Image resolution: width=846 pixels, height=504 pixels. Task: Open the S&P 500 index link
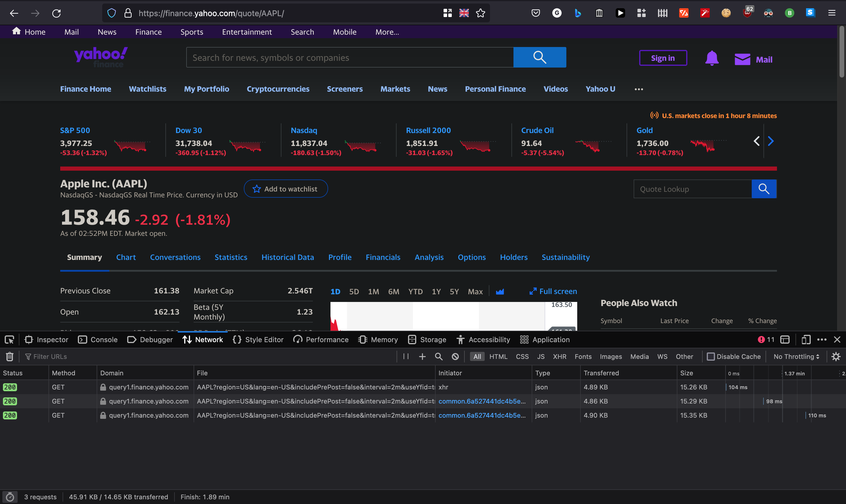pyautogui.click(x=75, y=130)
